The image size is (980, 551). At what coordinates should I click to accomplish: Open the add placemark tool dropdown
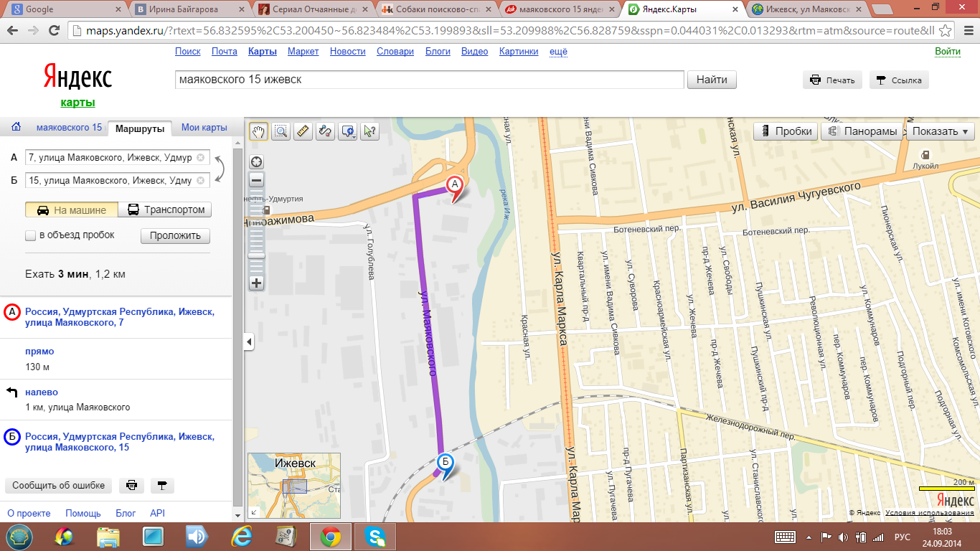[x=349, y=131]
